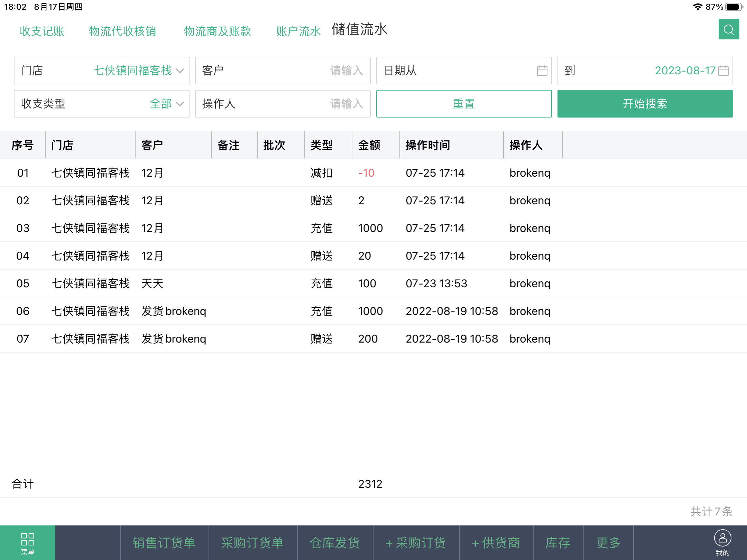Screen dimensions: 747x560
Task: Select the 日期从 date field
Action: tap(464, 71)
